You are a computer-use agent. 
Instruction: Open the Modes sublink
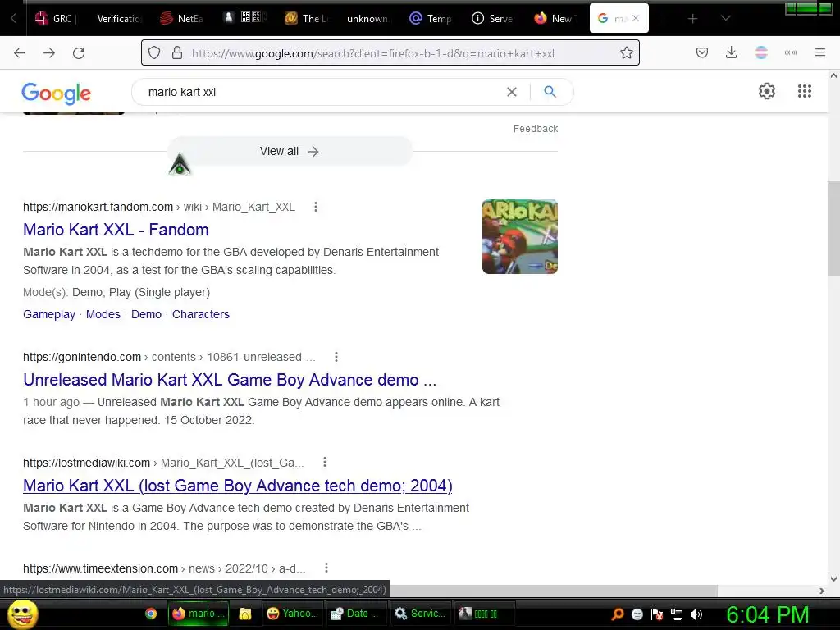point(103,314)
